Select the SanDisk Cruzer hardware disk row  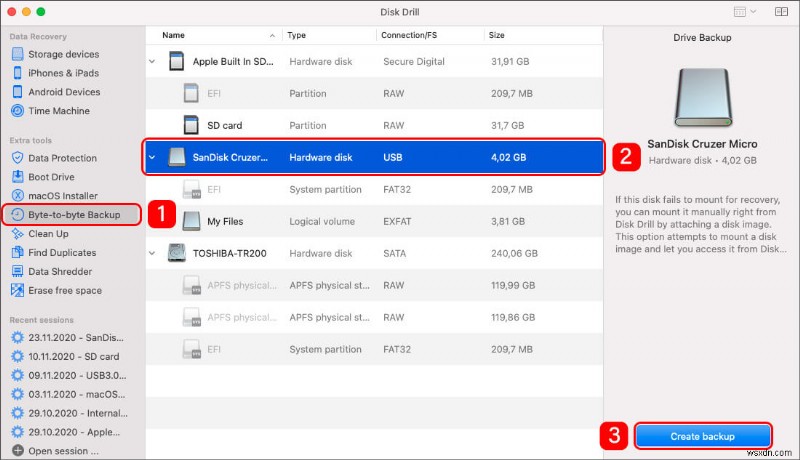coord(374,158)
